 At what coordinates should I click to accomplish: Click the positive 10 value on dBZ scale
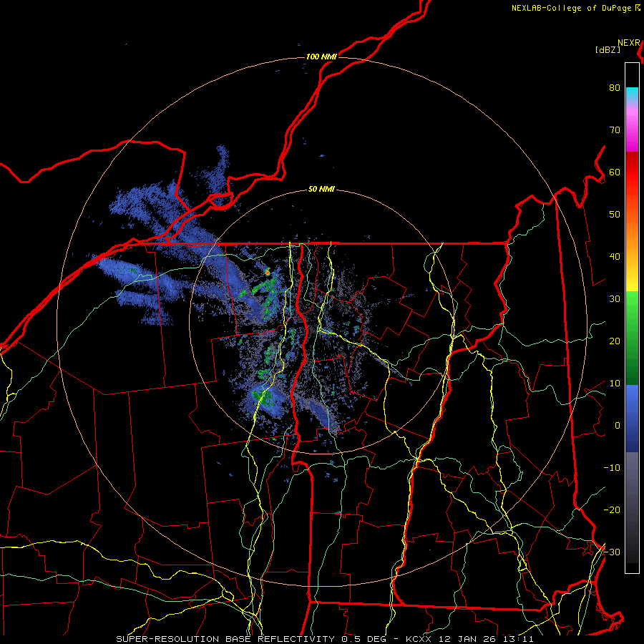(x=615, y=384)
